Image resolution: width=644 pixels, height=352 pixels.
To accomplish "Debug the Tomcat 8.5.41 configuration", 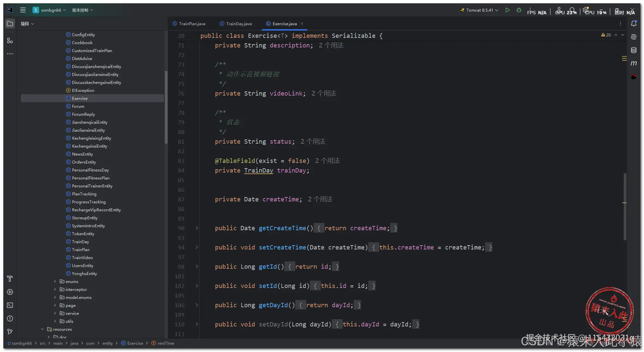I will 519,10.
